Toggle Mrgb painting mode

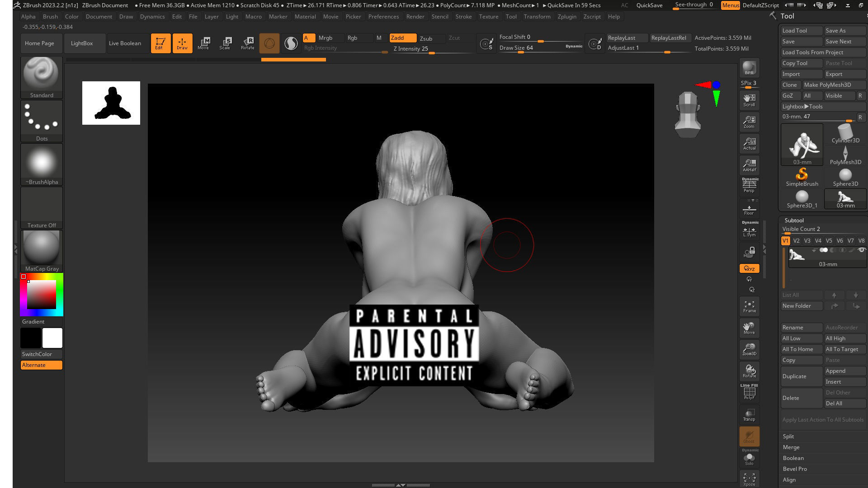[x=330, y=38]
